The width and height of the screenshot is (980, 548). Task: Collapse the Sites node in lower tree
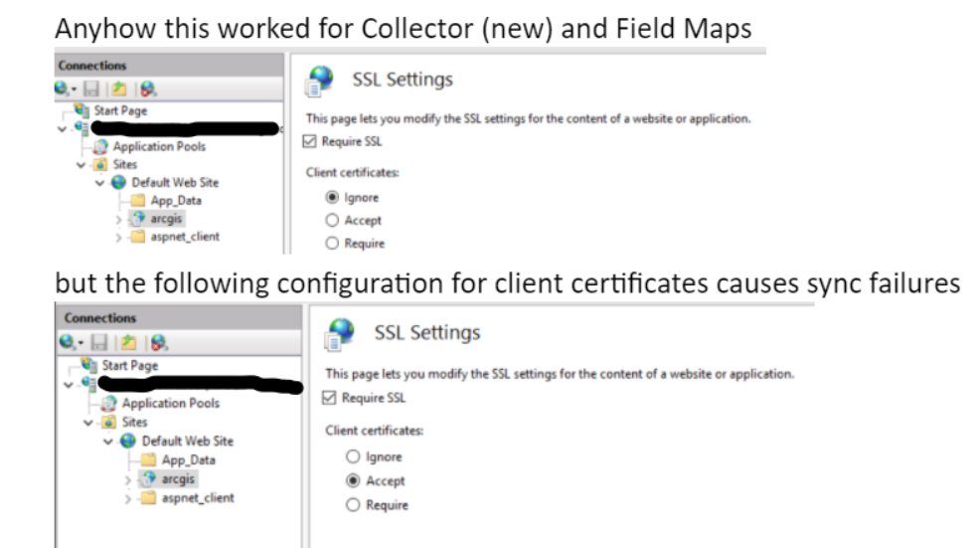pyautogui.click(x=88, y=423)
